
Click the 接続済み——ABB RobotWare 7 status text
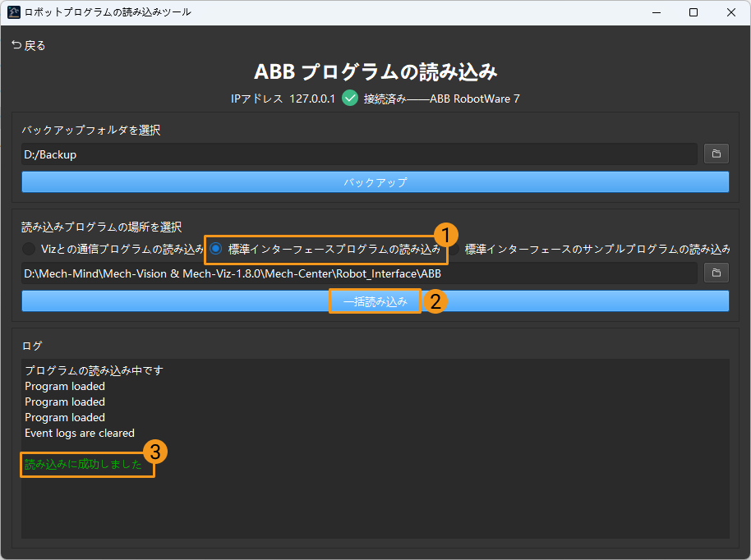(x=441, y=99)
